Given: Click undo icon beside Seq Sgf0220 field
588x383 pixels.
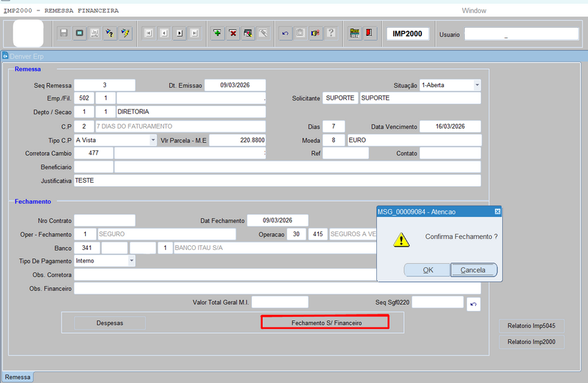Looking at the screenshot, I should tap(473, 304).
